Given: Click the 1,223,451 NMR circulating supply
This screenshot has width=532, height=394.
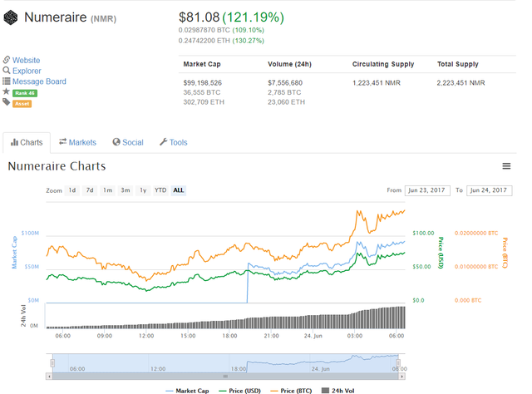Looking at the screenshot, I should click(x=377, y=83).
